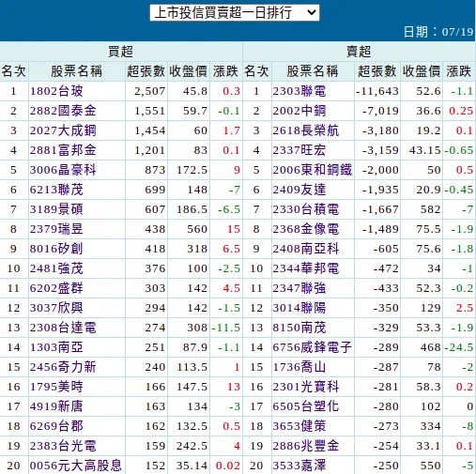Open stock link 2383台光電
The image size is (476, 474).
[63, 446]
